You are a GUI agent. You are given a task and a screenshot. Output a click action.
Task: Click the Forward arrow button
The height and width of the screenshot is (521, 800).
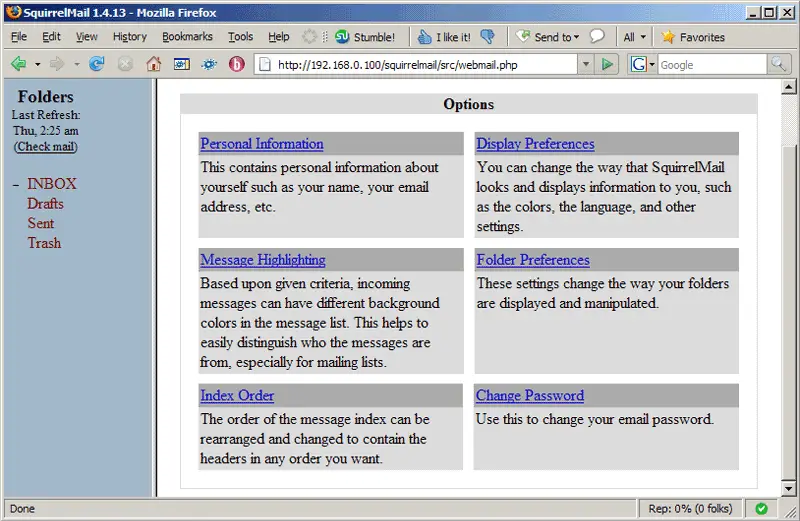point(57,64)
